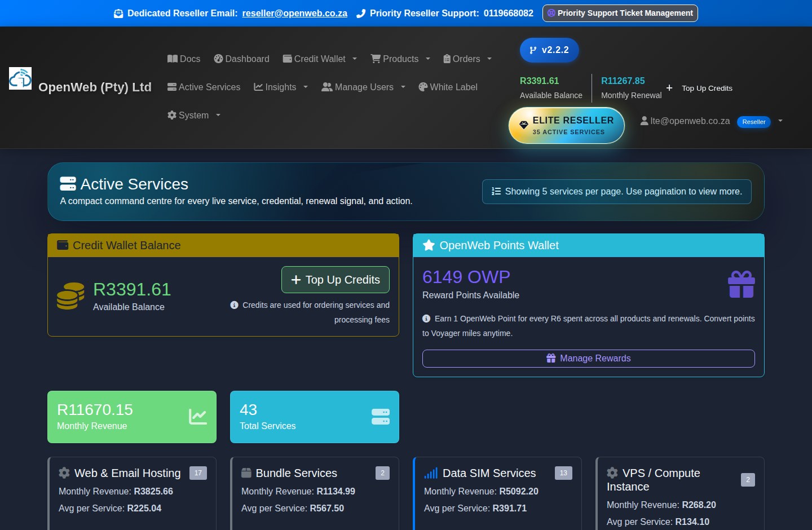Click the chart line icon on Monthly Revenue card
The image size is (812, 530).
[x=198, y=417]
